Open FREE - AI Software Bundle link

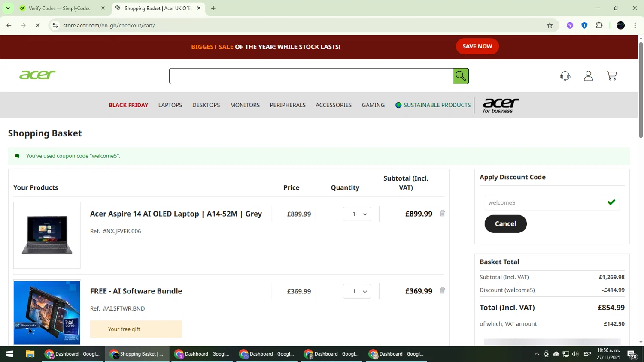coord(136,291)
